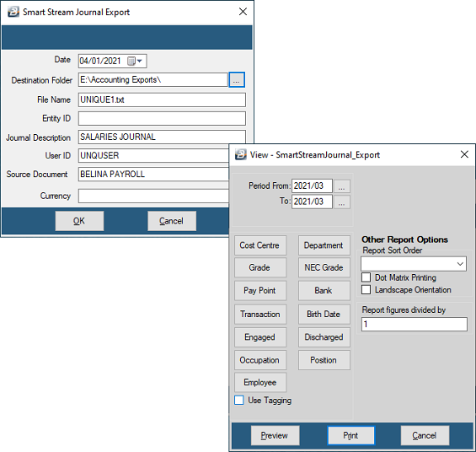Screen dimensions: 476x452
Task: Click the Journal Description field
Action: click(x=162, y=137)
